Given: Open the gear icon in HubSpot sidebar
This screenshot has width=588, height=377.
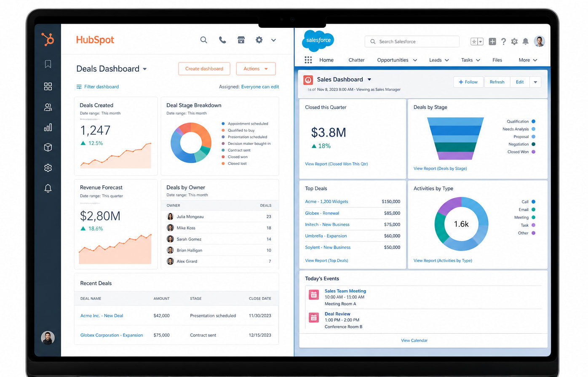Looking at the screenshot, I should coord(48,168).
